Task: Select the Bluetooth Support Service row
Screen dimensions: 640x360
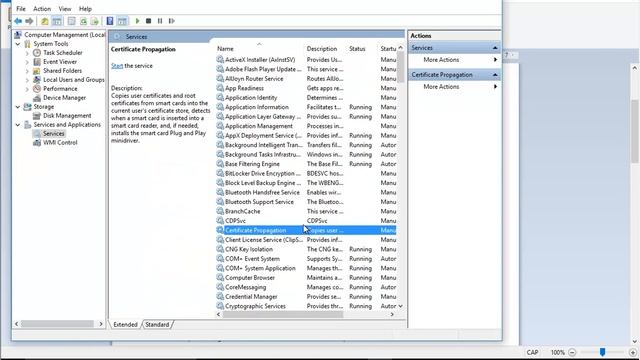Action: (x=306, y=202)
